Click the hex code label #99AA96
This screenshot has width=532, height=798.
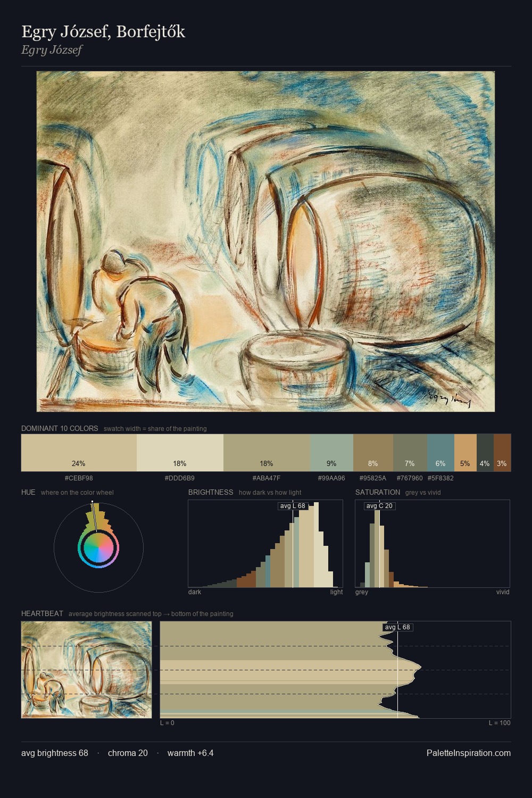[x=331, y=478]
